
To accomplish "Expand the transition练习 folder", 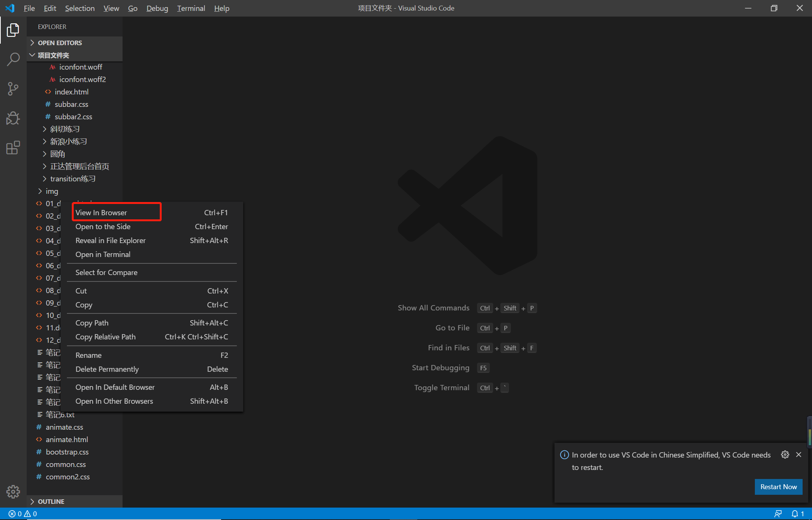I will (73, 179).
